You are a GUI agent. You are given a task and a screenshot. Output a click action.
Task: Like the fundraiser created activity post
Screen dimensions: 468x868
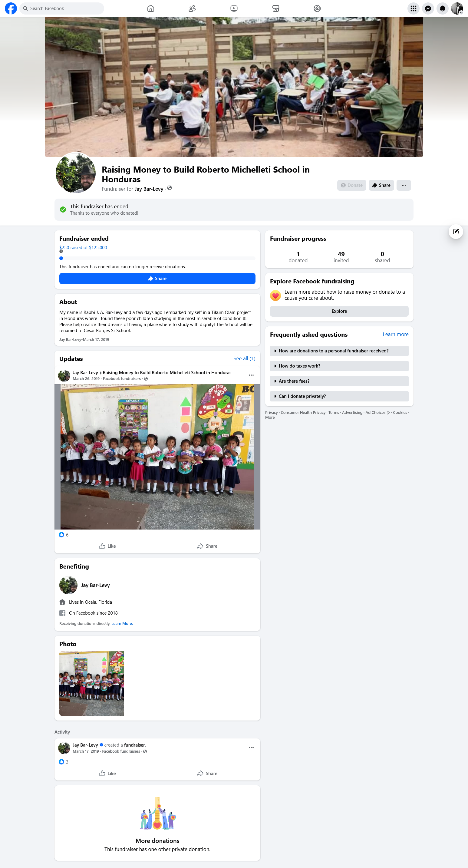coord(107,773)
